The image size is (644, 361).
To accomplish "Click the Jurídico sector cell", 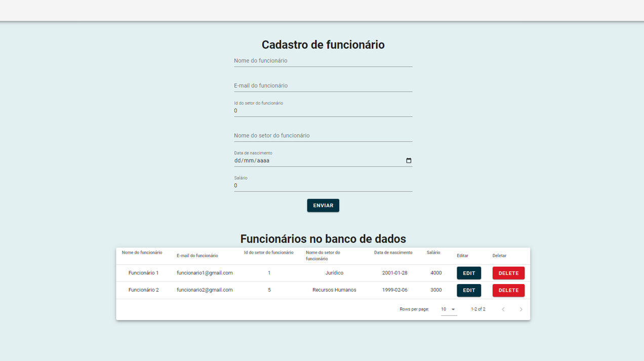I will point(334,273).
